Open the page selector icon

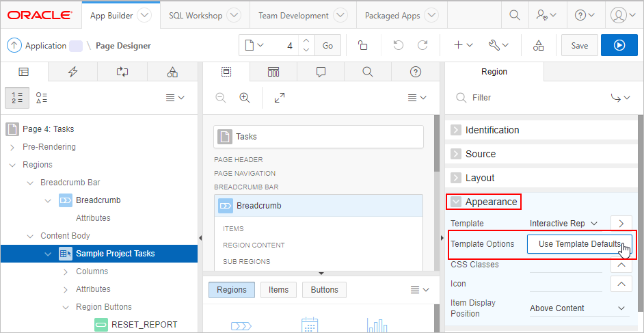coord(254,45)
